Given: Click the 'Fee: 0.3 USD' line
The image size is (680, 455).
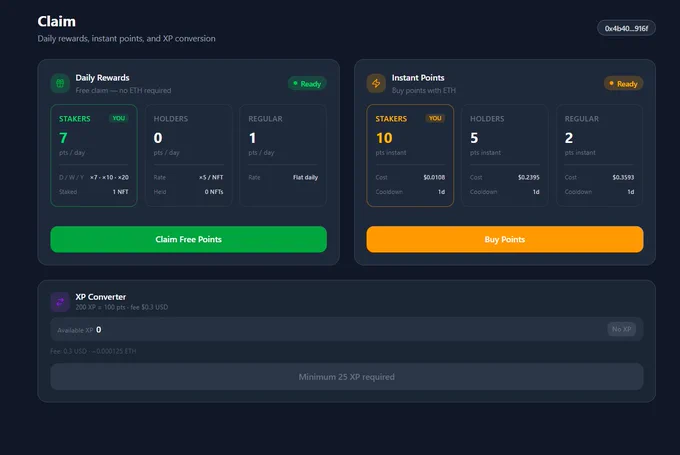Looking at the screenshot, I should click(x=93, y=351).
